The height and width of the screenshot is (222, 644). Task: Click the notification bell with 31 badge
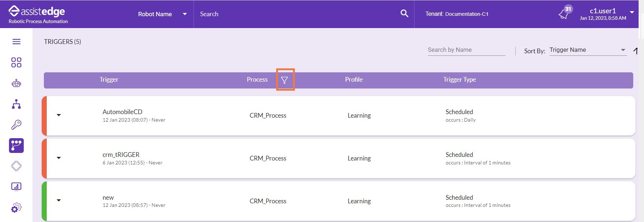tap(563, 14)
